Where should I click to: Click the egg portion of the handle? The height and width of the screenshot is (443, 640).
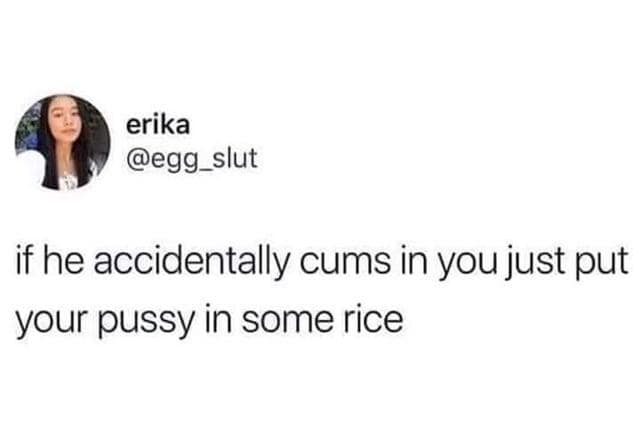pyautogui.click(x=174, y=162)
